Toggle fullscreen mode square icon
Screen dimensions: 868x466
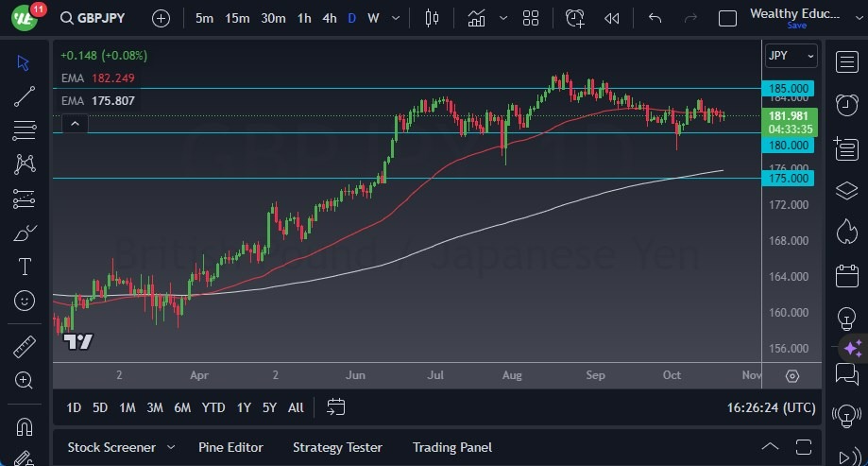tap(727, 18)
